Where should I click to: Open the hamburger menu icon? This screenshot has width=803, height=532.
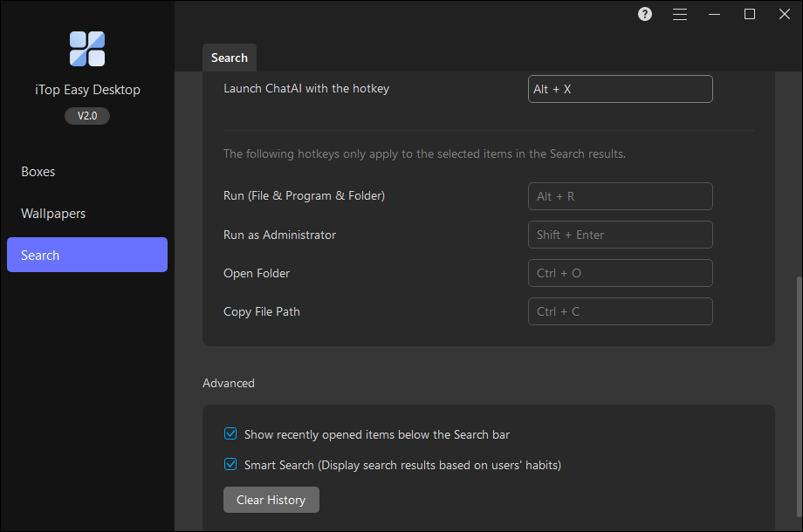pyautogui.click(x=680, y=14)
